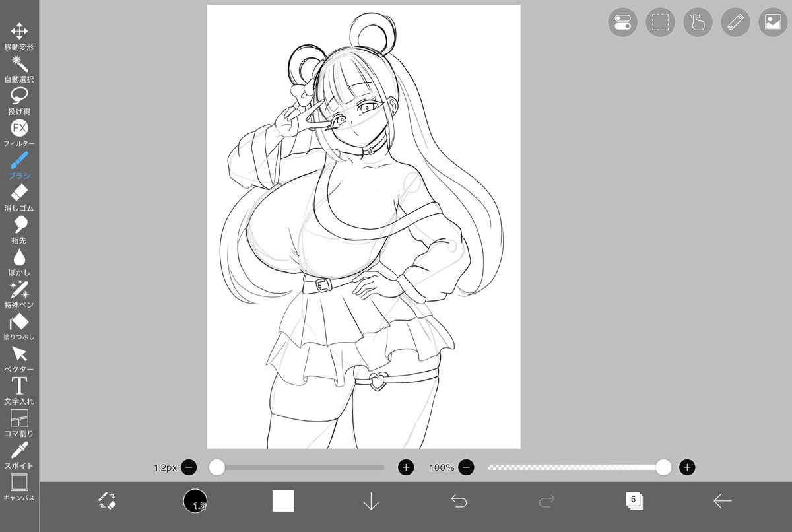Viewport: 792px width, 532px height.
Task: Open the stabilizer hand icon settings
Action: click(698, 22)
